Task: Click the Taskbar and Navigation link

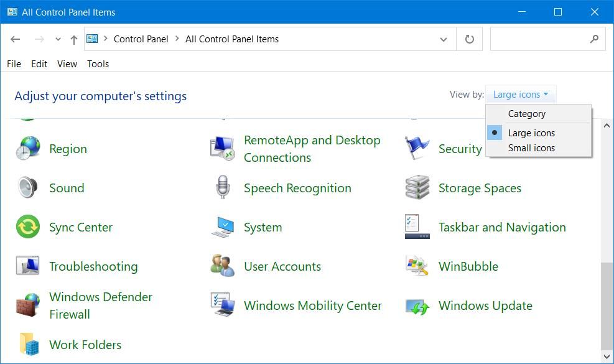Action: [501, 227]
